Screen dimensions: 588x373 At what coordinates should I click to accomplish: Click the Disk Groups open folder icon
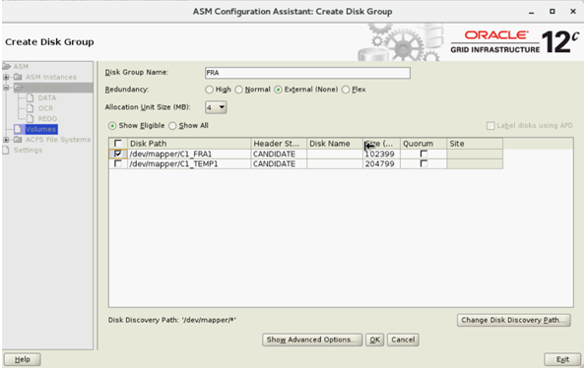19,88
